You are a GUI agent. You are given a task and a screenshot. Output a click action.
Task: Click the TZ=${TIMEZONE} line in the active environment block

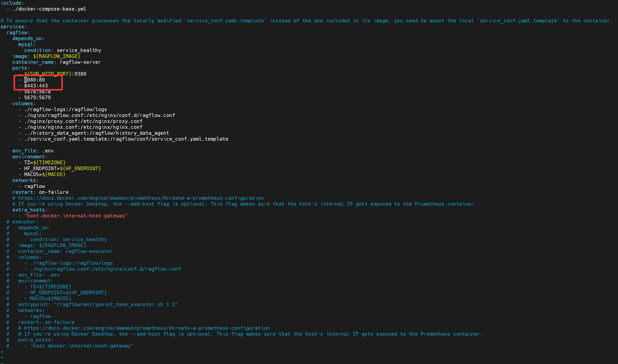(45, 163)
